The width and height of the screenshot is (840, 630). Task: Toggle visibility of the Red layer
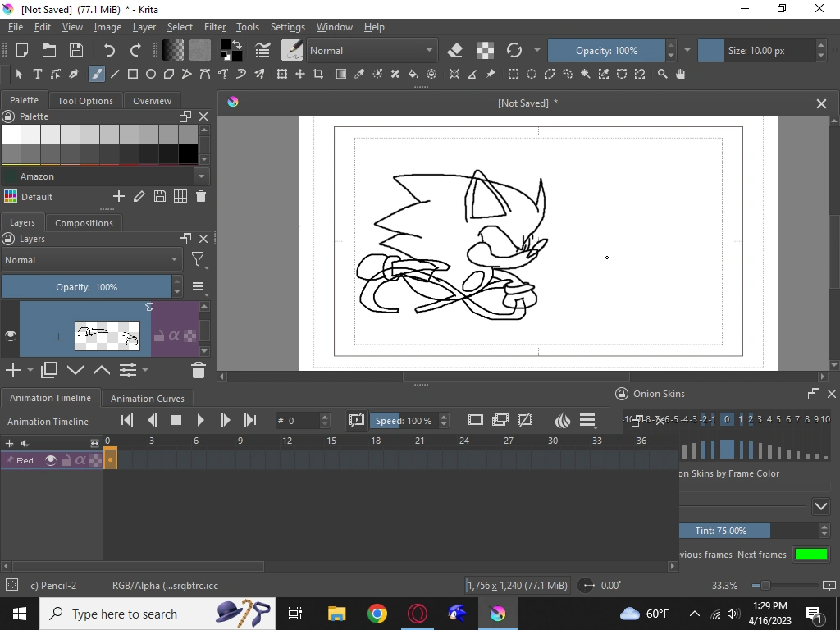pos(51,460)
